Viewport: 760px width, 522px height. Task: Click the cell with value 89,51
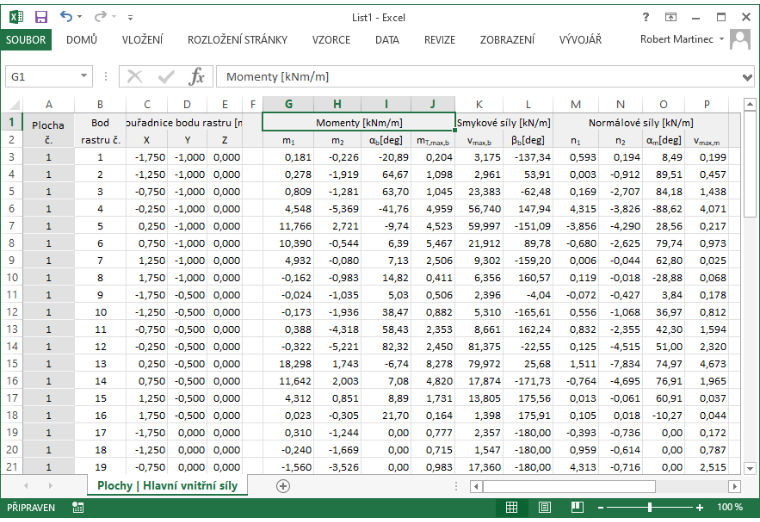click(x=664, y=174)
